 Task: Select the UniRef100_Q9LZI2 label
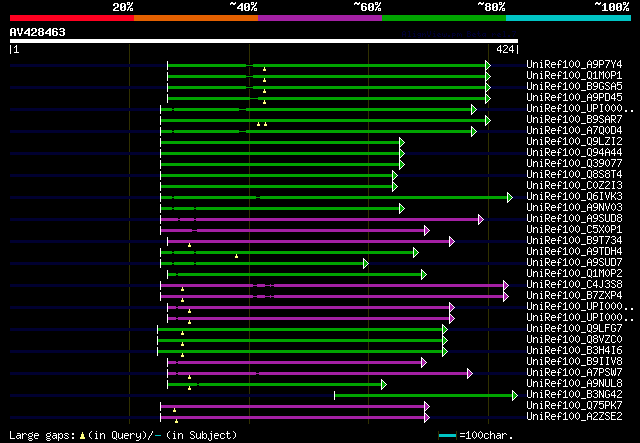point(574,142)
